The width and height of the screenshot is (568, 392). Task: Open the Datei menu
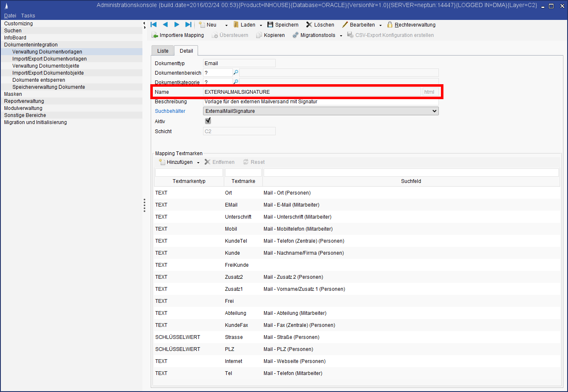point(10,15)
